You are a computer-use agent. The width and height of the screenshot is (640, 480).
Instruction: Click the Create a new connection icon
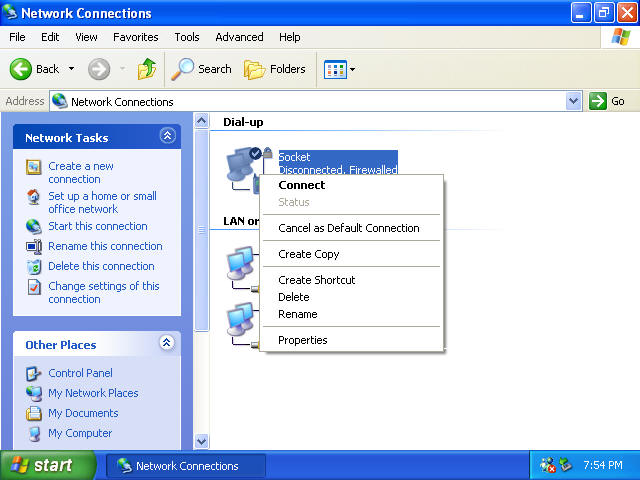click(x=33, y=167)
